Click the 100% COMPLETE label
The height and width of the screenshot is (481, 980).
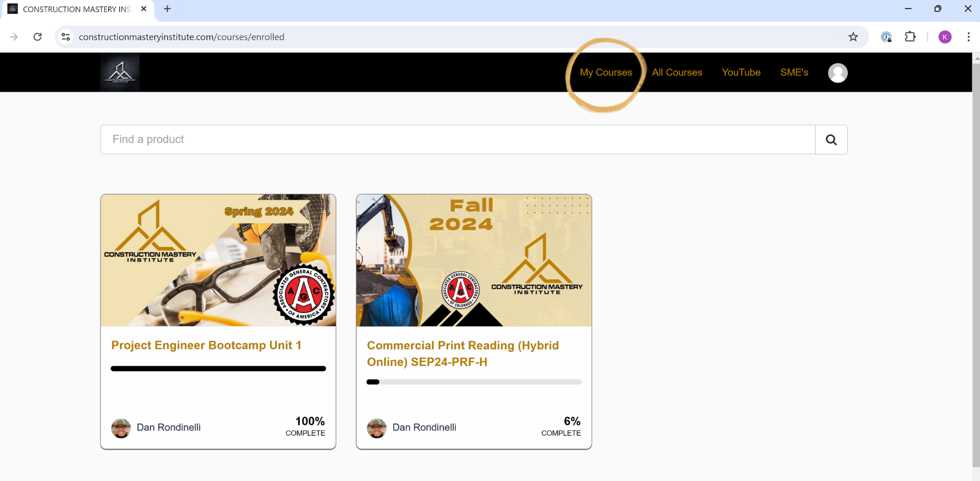click(305, 426)
